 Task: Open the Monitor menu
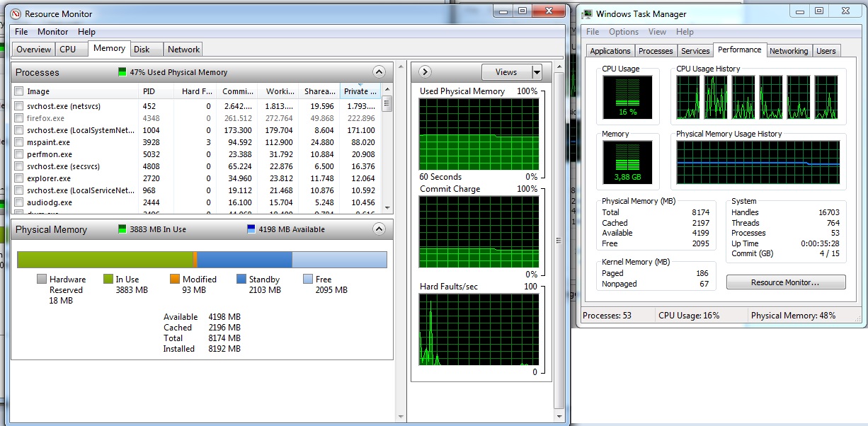click(x=53, y=32)
